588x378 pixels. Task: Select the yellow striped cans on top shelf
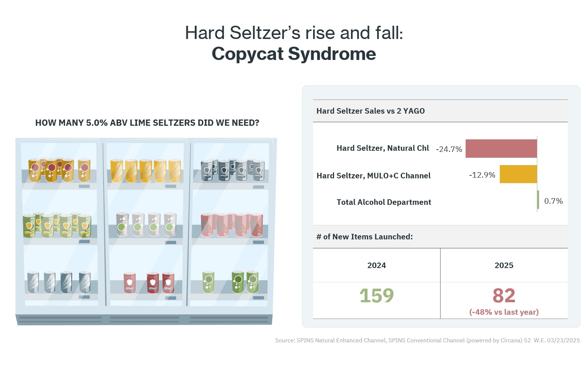[x=146, y=171]
